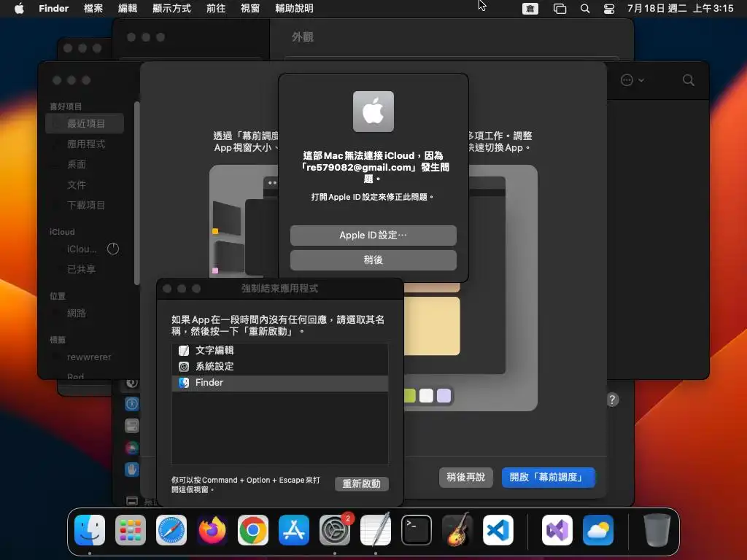Open the 編輯 menu
The image size is (747, 560).
point(128,9)
